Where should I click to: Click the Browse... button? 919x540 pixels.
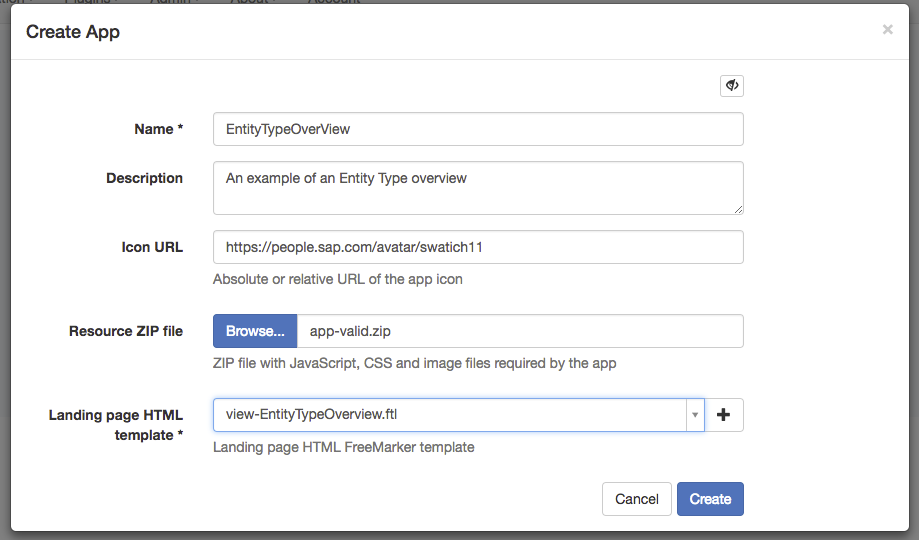pos(255,331)
